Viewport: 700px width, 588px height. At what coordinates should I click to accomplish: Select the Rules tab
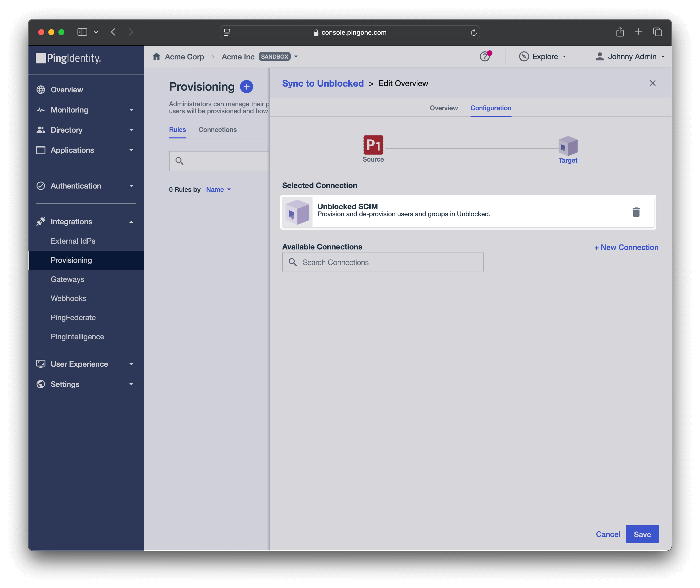(x=177, y=130)
